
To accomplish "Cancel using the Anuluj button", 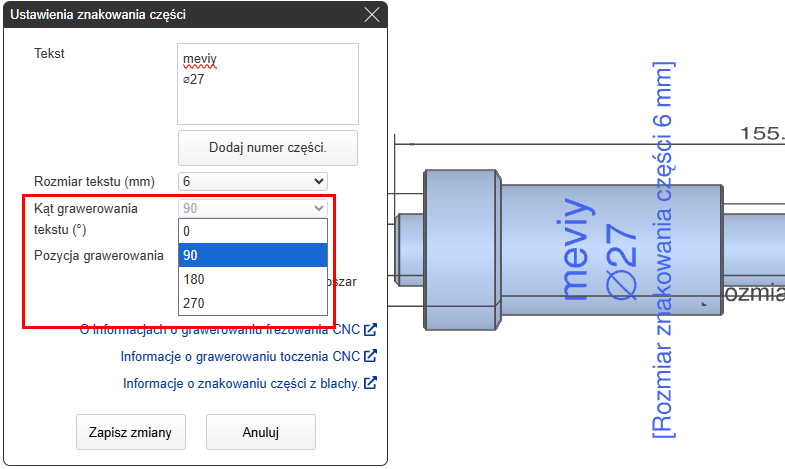I will [261, 432].
